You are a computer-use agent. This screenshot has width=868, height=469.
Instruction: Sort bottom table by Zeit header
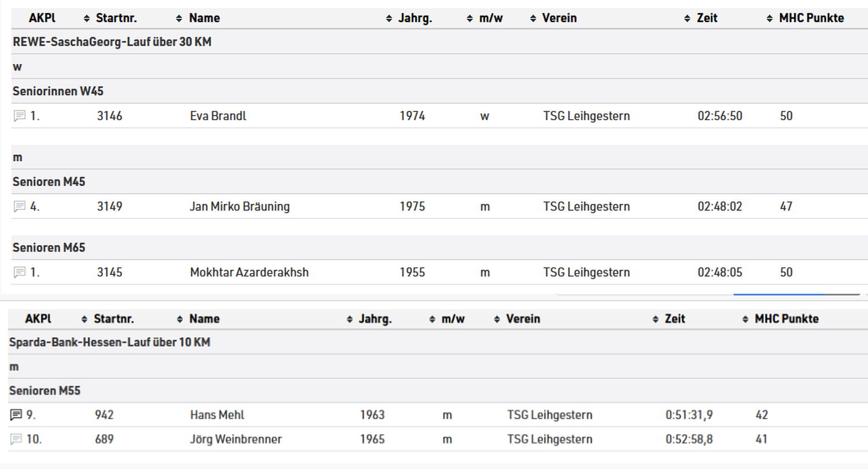pos(675,319)
